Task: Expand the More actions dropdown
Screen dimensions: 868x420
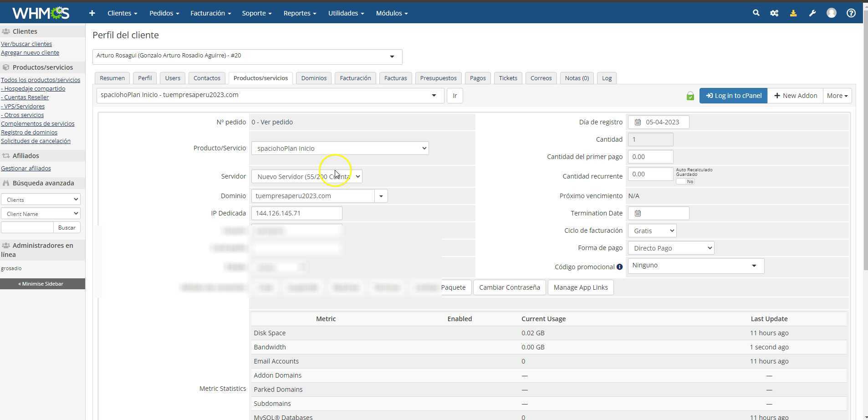Action: point(837,96)
